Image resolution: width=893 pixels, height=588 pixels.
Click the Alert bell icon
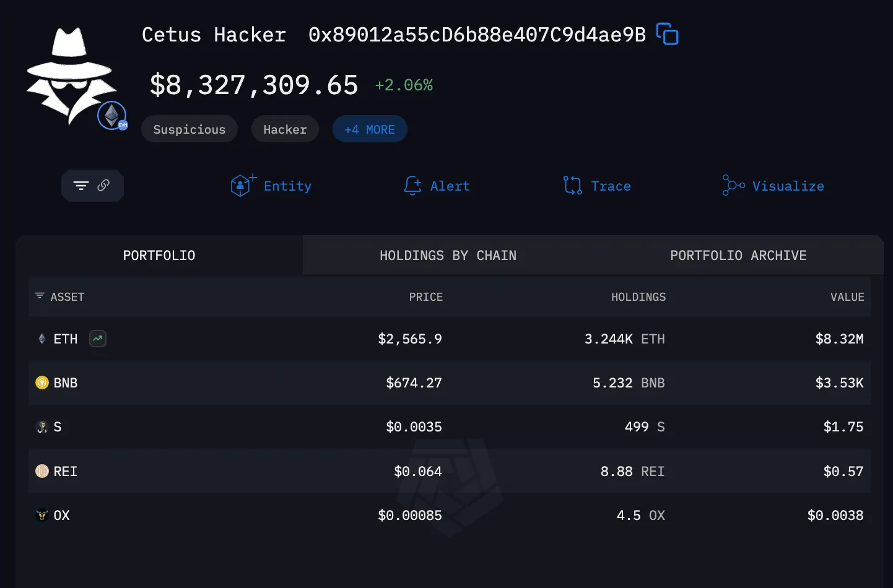(412, 185)
